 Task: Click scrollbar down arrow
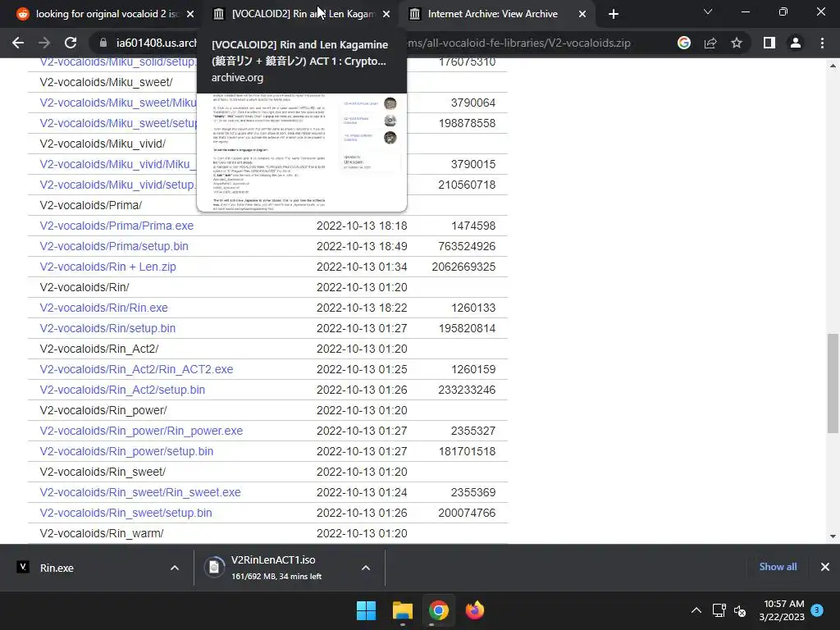point(833,536)
